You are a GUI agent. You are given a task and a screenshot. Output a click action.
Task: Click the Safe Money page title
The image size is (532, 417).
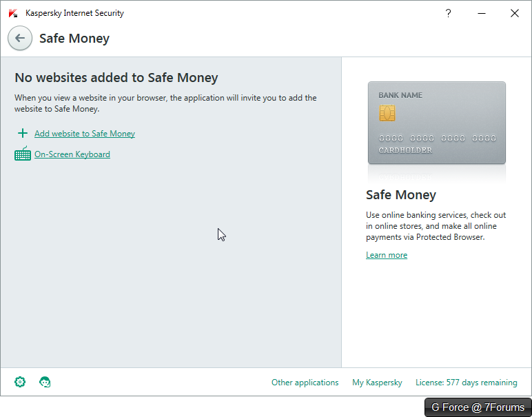point(74,38)
